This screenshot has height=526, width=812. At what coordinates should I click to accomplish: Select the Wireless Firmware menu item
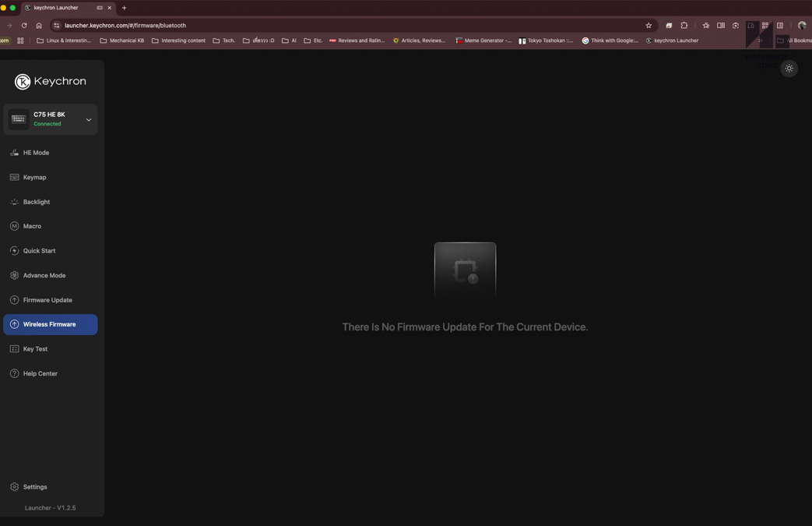49,324
